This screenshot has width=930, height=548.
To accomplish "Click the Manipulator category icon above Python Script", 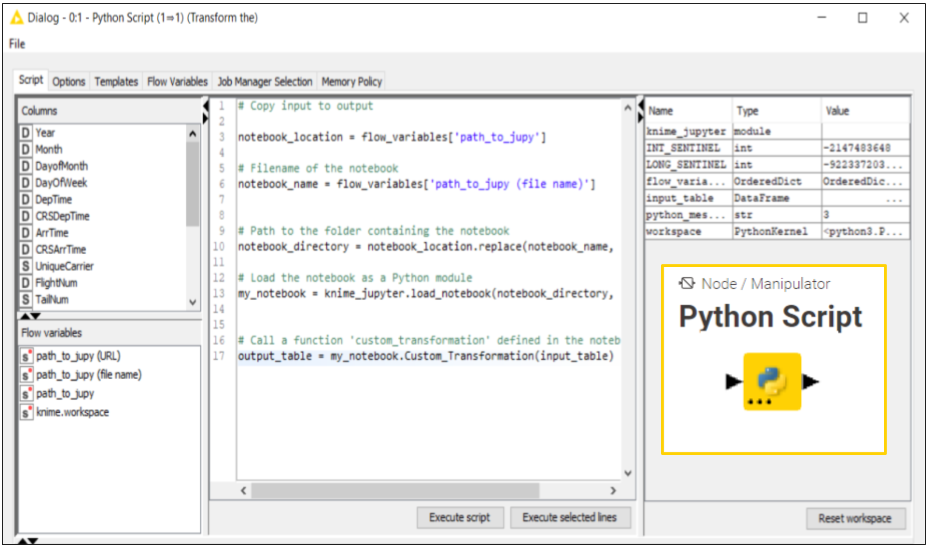I will [x=687, y=283].
